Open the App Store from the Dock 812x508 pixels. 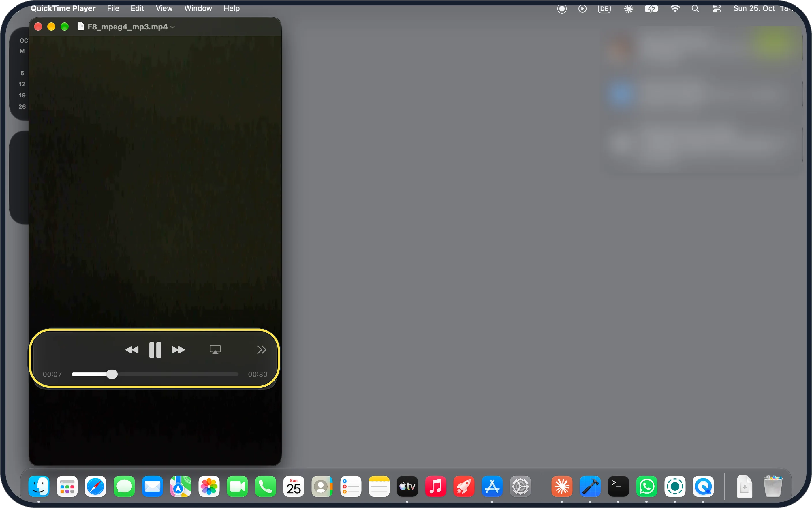[492, 486]
